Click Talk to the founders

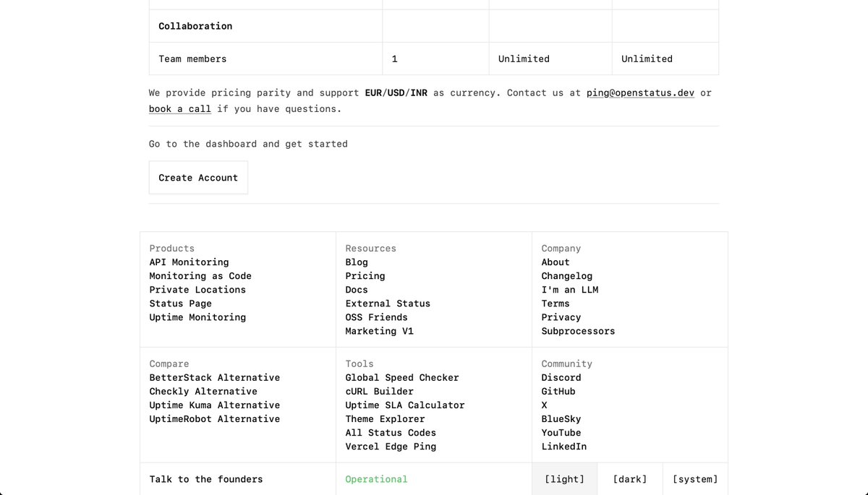point(206,479)
